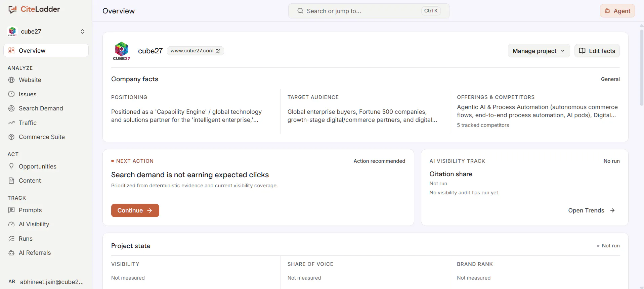This screenshot has width=644, height=289.
Task: Expand the cube27 project switcher chevrons
Action: [82, 31]
